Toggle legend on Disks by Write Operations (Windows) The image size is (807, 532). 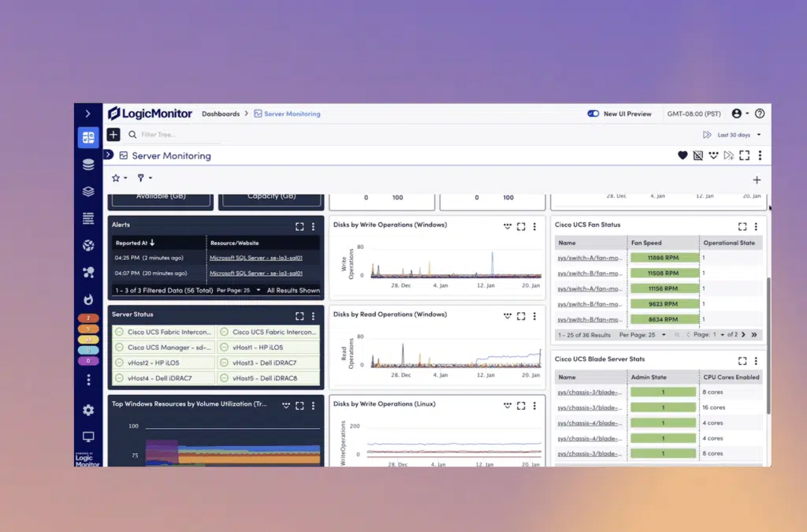[x=508, y=226]
